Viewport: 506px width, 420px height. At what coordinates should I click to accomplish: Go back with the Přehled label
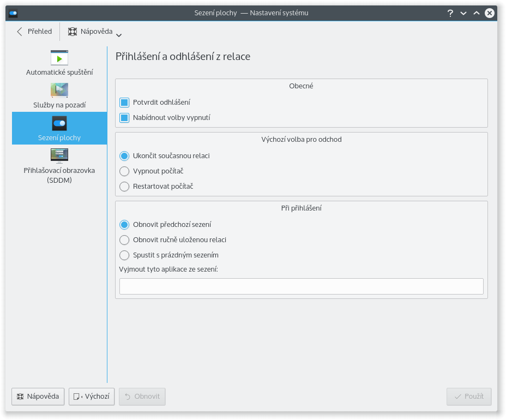40,31
